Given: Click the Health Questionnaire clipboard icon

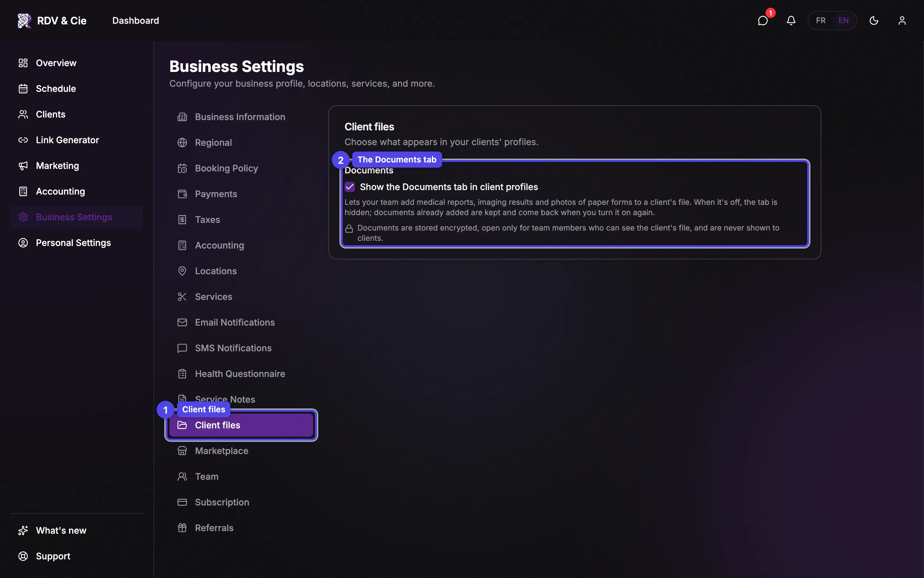Looking at the screenshot, I should pos(182,374).
